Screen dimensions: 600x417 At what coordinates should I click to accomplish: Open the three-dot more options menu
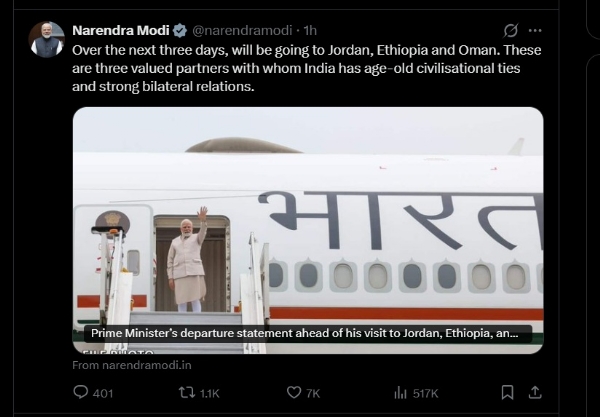pyautogui.click(x=537, y=30)
